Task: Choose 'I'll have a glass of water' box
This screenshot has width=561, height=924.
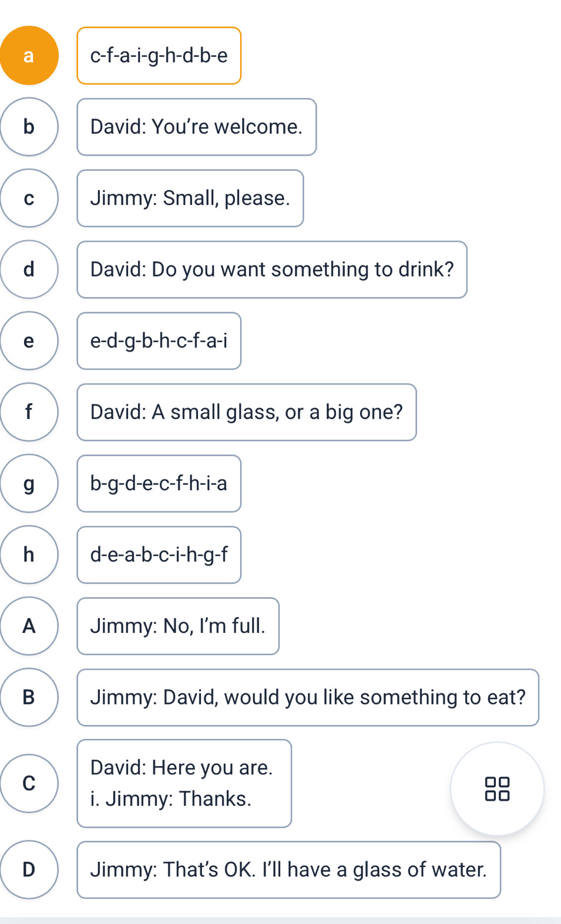Action: point(288,869)
